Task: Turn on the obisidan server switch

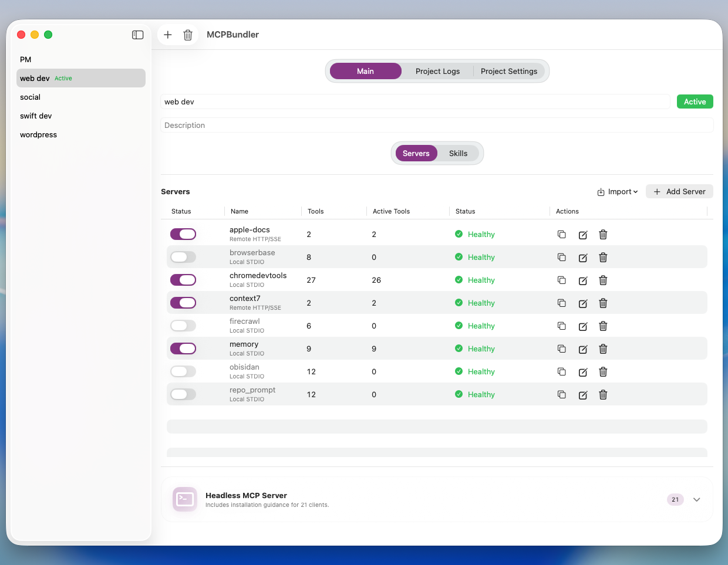Action: [183, 371]
